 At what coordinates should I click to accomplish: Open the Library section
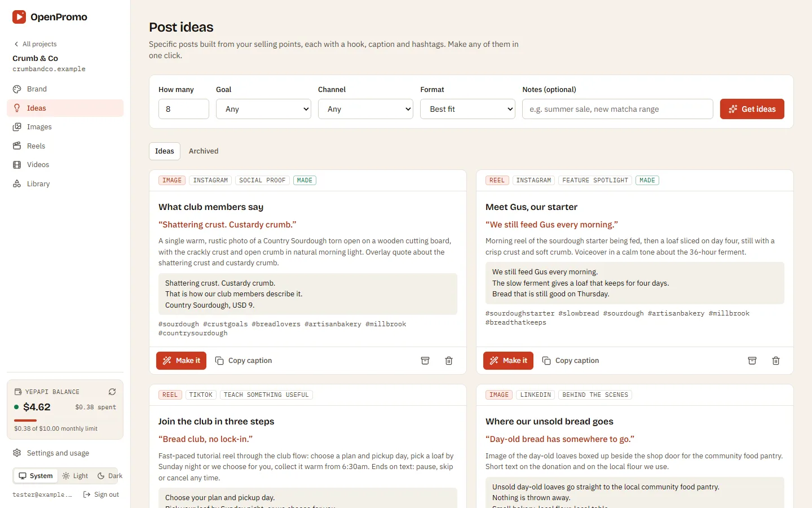pyautogui.click(x=65, y=184)
